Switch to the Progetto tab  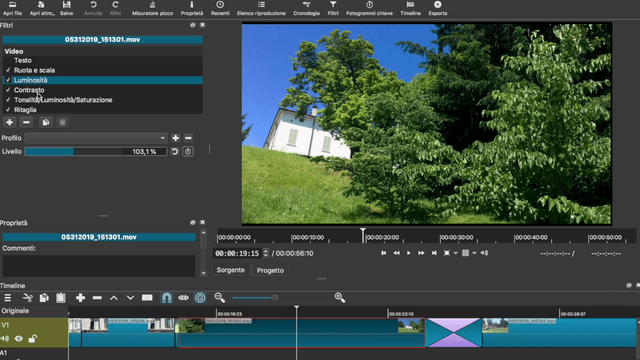pyautogui.click(x=270, y=270)
